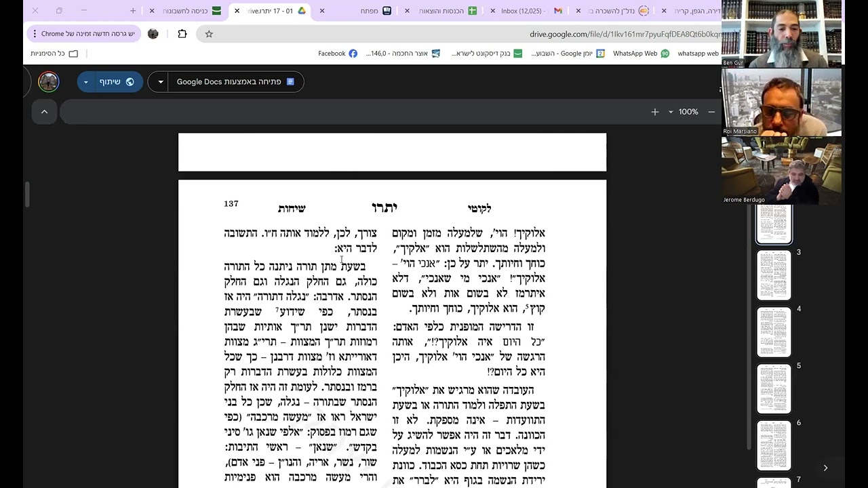Click the page number 137
Viewport: 868px width, 488px height.
231,204
